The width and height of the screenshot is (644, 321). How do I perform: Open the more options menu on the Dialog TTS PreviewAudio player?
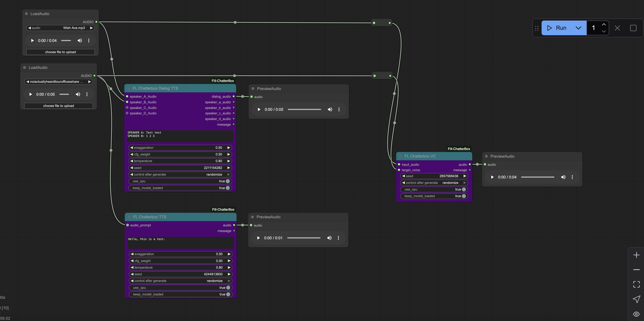coord(339,109)
